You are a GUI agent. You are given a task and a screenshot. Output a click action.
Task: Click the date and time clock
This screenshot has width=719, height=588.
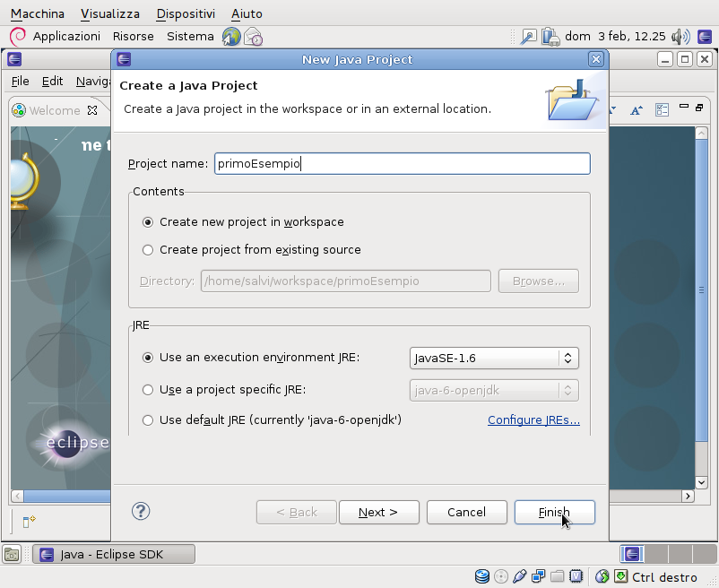pyautogui.click(x=615, y=37)
